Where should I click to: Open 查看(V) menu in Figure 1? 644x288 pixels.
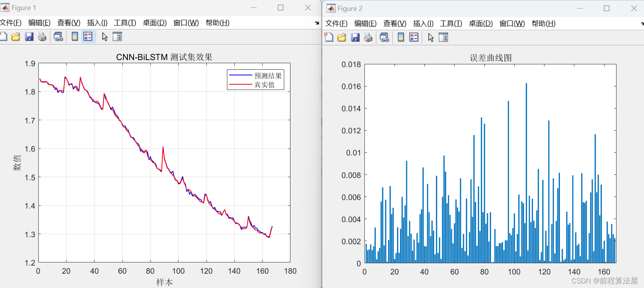[x=69, y=23]
